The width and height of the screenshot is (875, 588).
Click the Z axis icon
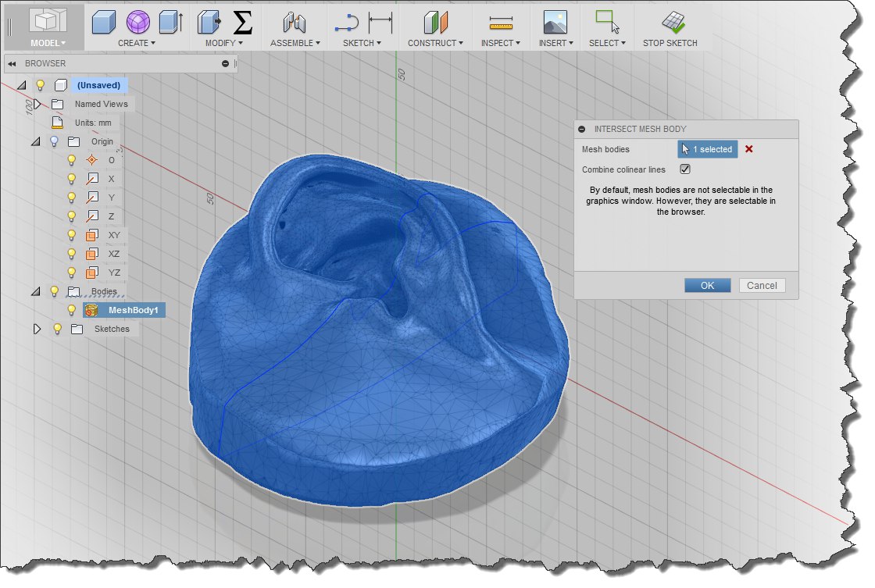pyautogui.click(x=92, y=216)
